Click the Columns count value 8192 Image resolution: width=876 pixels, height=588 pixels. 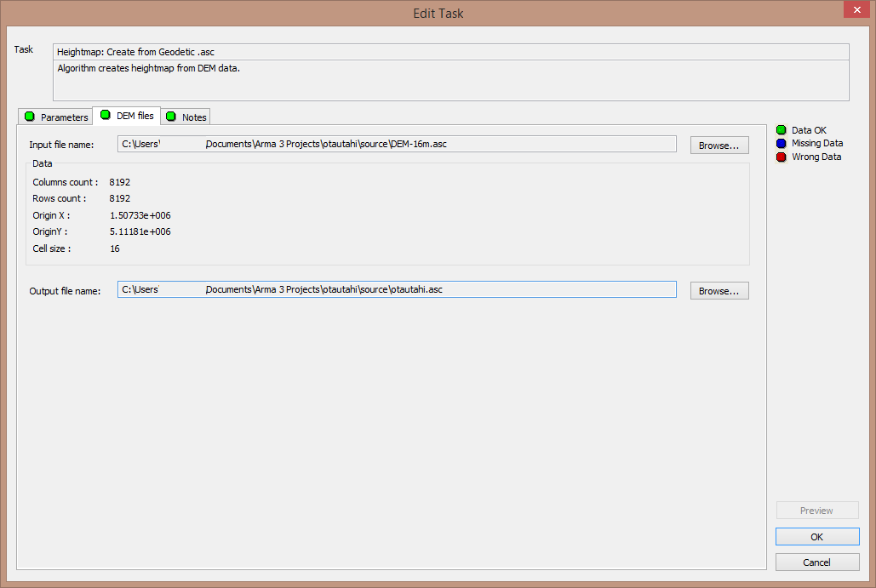tap(119, 182)
